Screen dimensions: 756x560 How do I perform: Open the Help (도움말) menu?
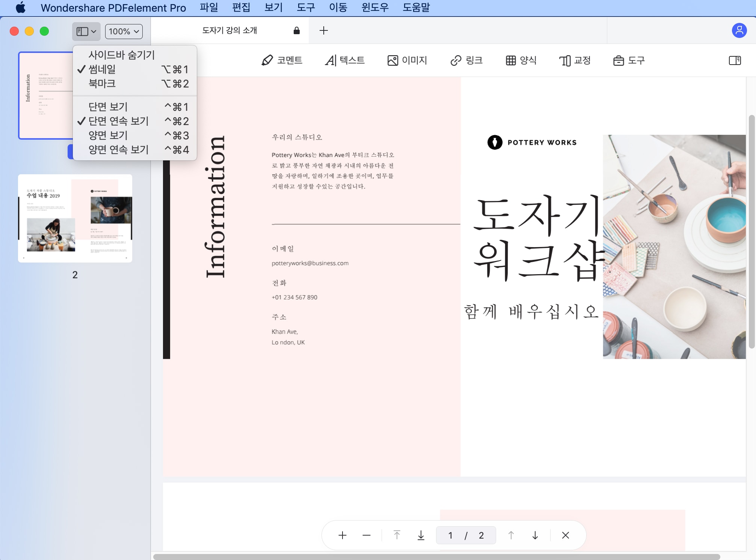pyautogui.click(x=416, y=8)
